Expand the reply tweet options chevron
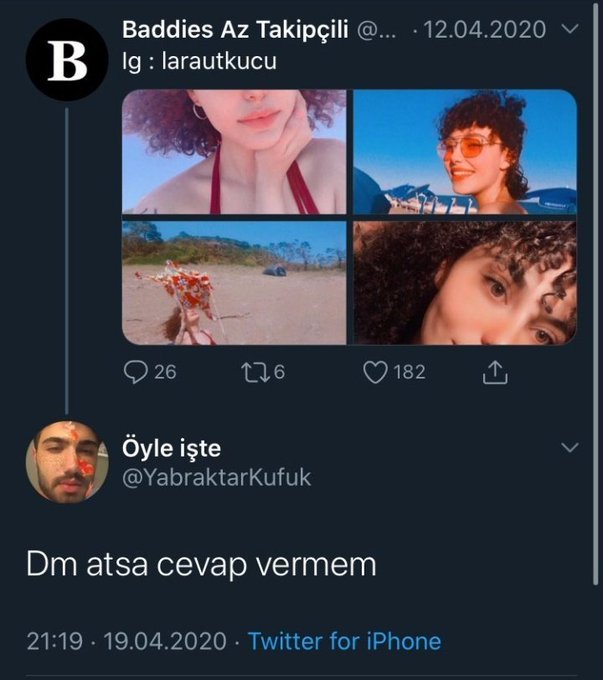Viewport: 603px width, 680px height. click(571, 446)
